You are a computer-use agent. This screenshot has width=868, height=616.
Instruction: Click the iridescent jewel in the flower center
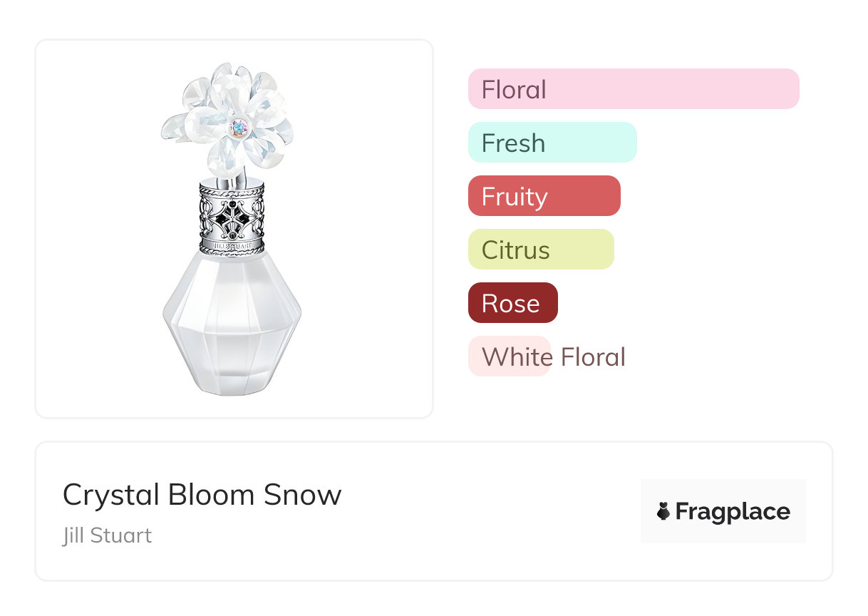(239, 128)
